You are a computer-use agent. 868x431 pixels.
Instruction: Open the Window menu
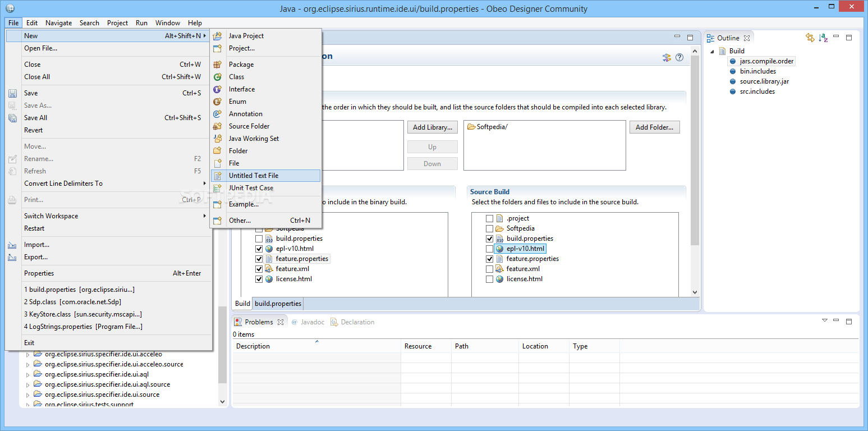(168, 23)
